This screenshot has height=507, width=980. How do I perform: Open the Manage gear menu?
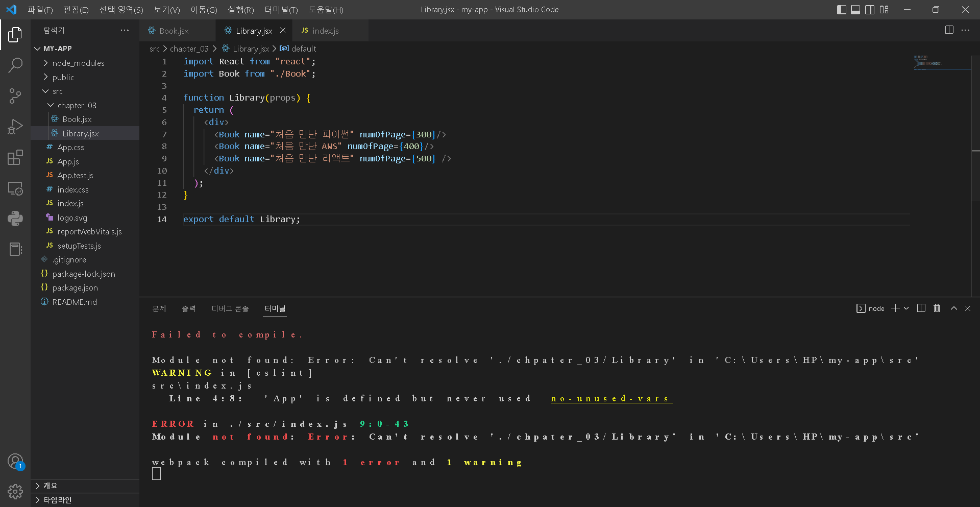click(x=15, y=492)
